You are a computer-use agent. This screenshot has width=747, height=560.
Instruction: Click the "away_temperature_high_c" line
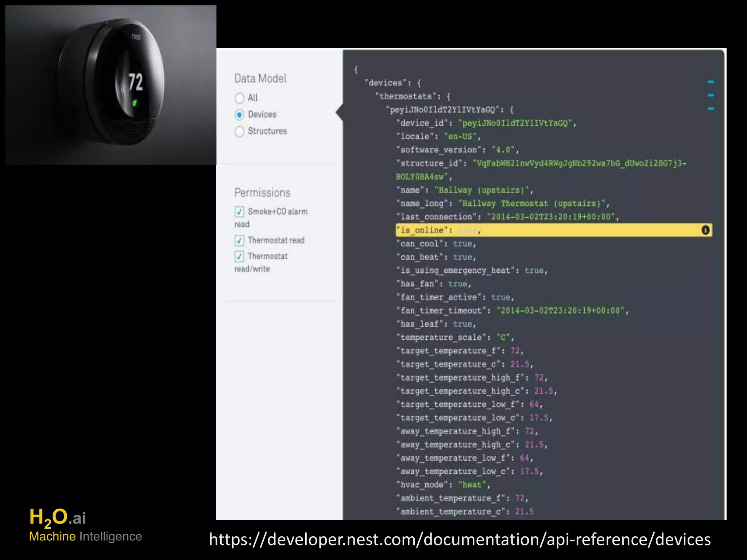click(472, 445)
